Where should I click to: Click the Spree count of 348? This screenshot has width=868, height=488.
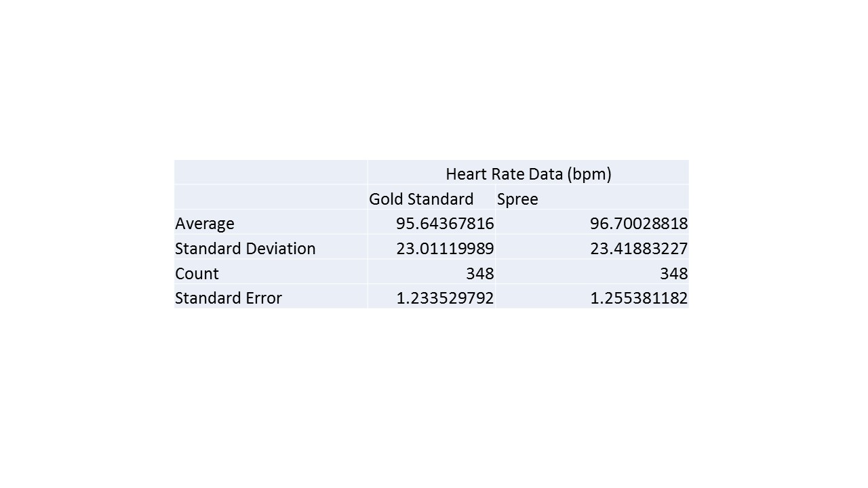pos(673,274)
